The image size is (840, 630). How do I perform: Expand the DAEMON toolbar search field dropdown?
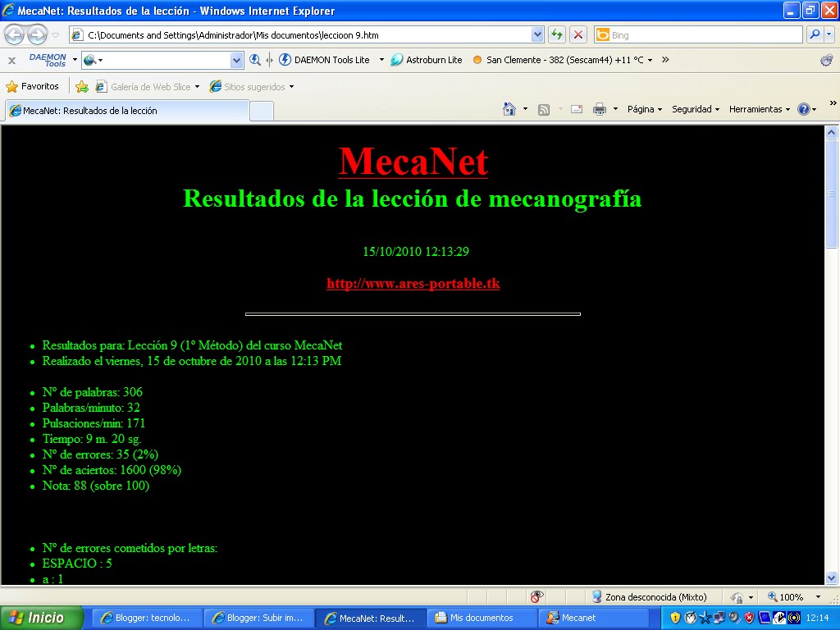[237, 60]
